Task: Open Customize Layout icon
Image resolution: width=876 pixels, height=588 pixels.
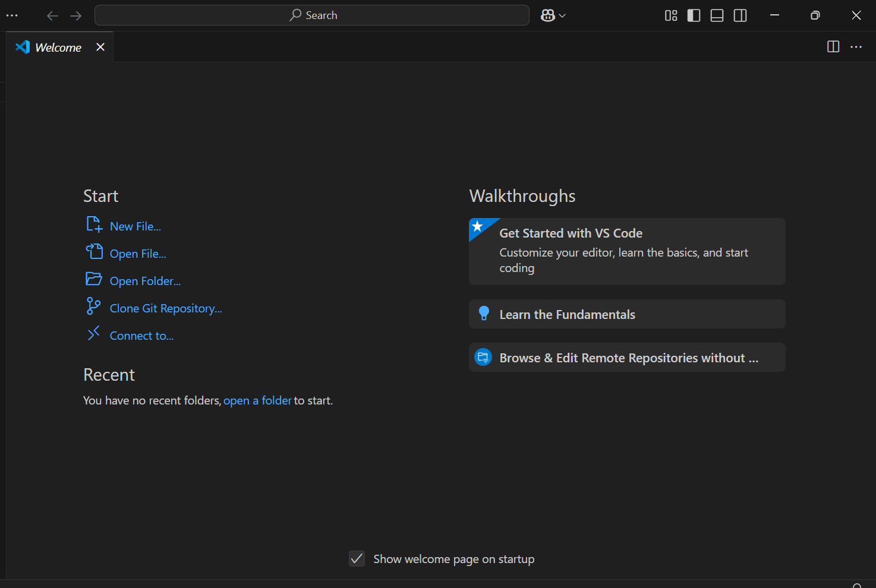Action: coord(671,15)
